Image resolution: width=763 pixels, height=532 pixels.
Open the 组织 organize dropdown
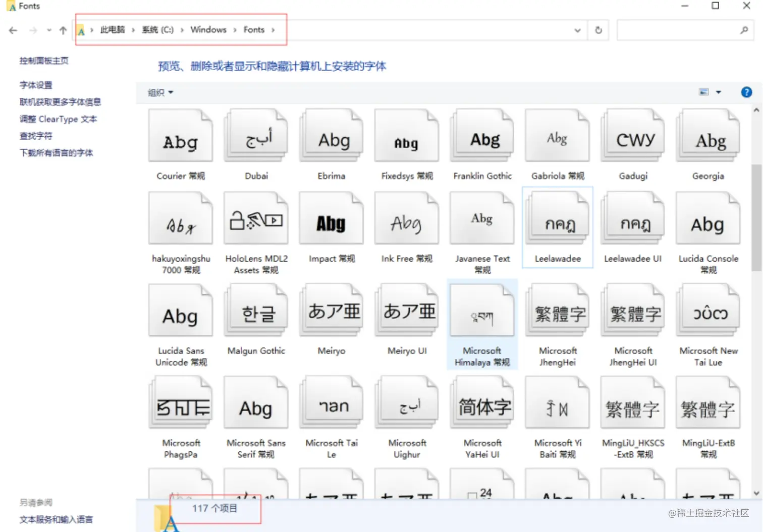tap(160, 92)
